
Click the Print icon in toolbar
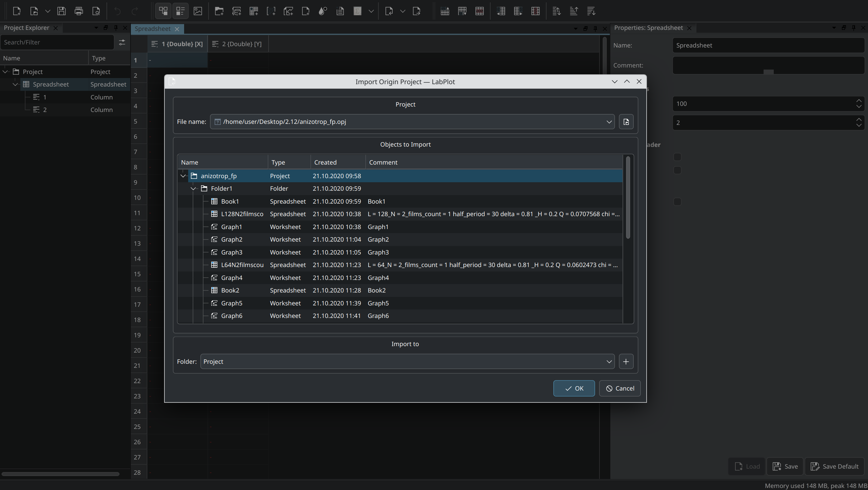(x=79, y=11)
